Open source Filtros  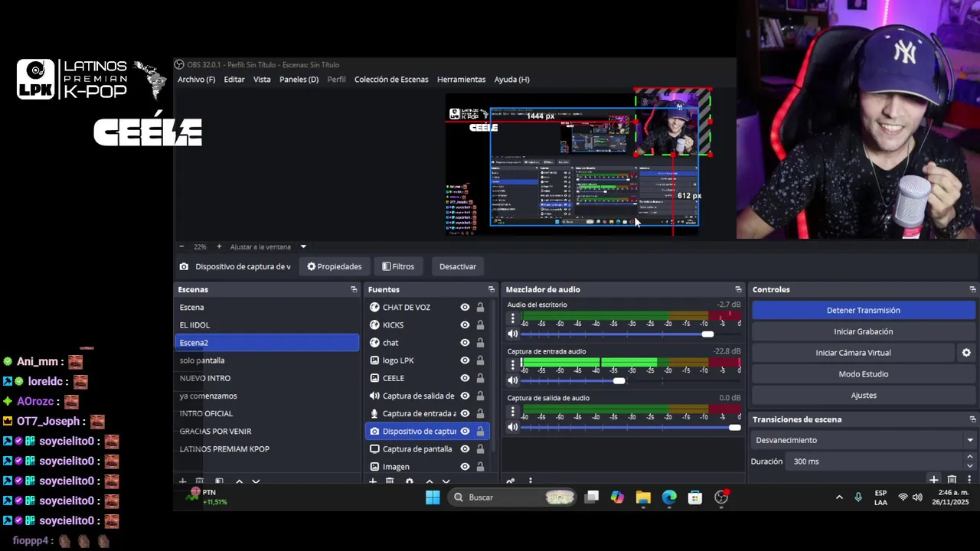point(398,266)
